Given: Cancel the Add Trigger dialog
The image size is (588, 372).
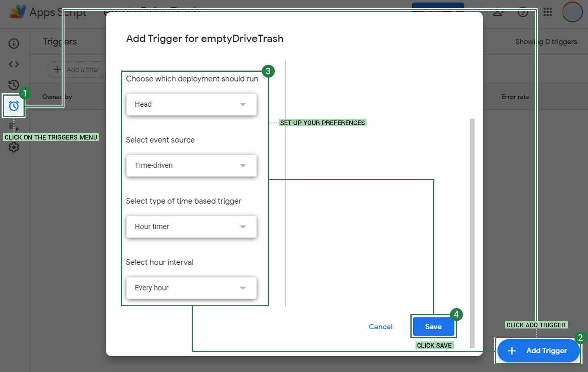Looking at the screenshot, I should pyautogui.click(x=380, y=327).
